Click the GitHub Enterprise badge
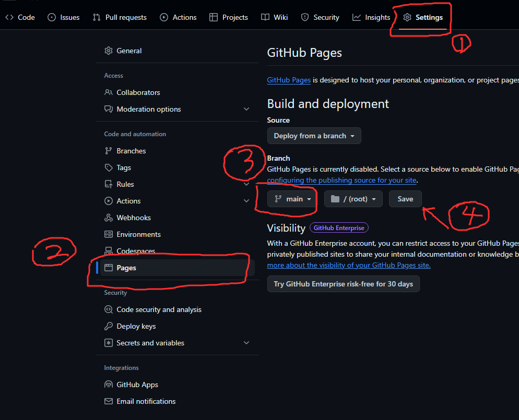 (339, 228)
